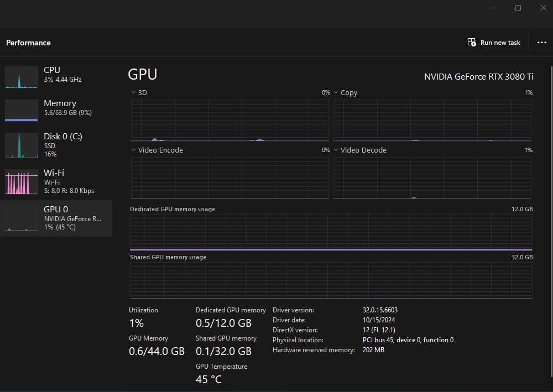
Task: Click the Run new task icon
Action: point(472,43)
